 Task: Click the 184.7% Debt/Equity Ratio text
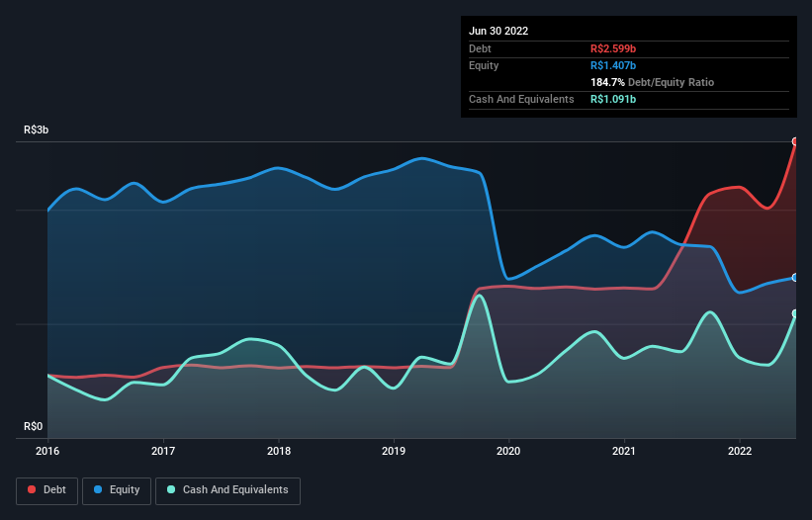coord(652,82)
